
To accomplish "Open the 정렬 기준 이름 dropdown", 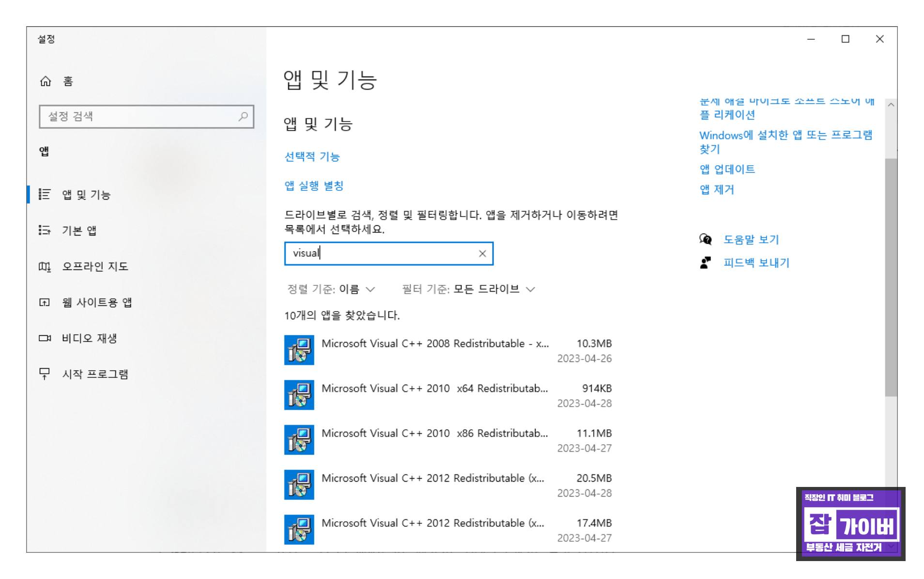I will (331, 289).
